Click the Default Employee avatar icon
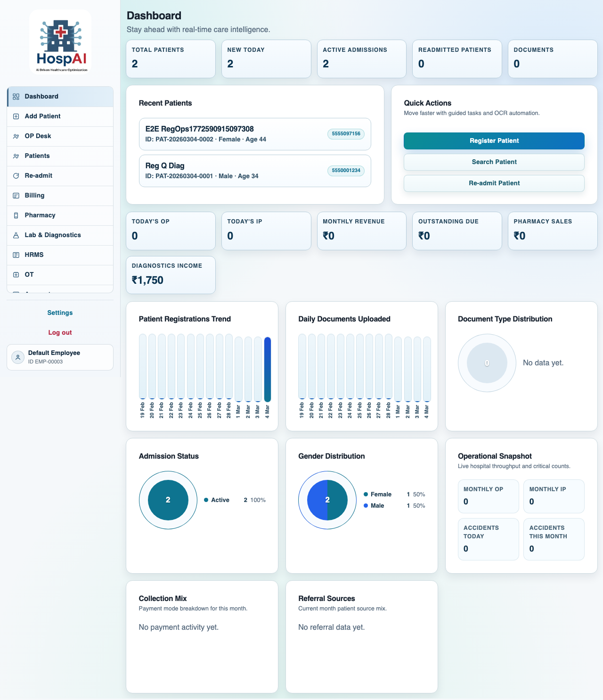This screenshot has height=700, width=603. pos(17,357)
